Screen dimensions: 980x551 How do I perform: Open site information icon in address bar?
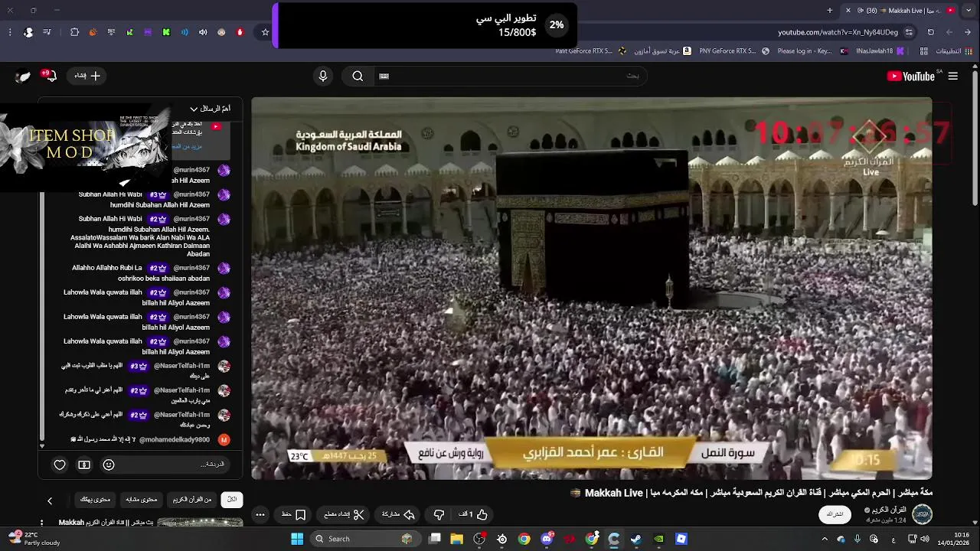909,32
